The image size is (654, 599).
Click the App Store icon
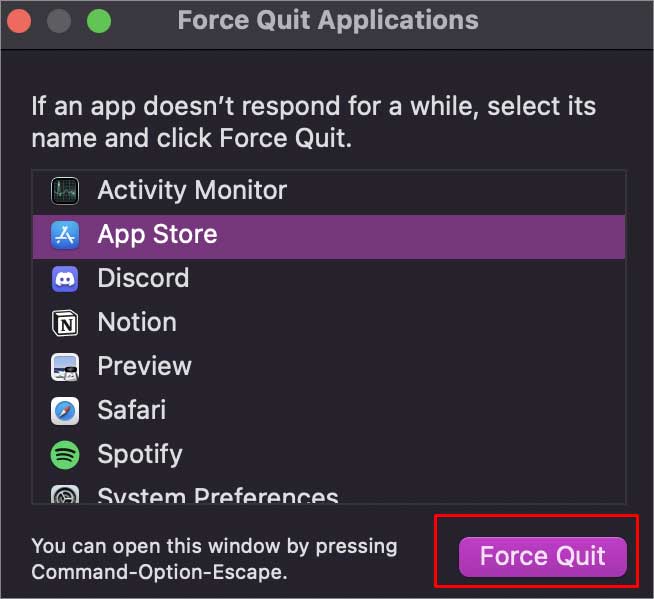(x=65, y=235)
